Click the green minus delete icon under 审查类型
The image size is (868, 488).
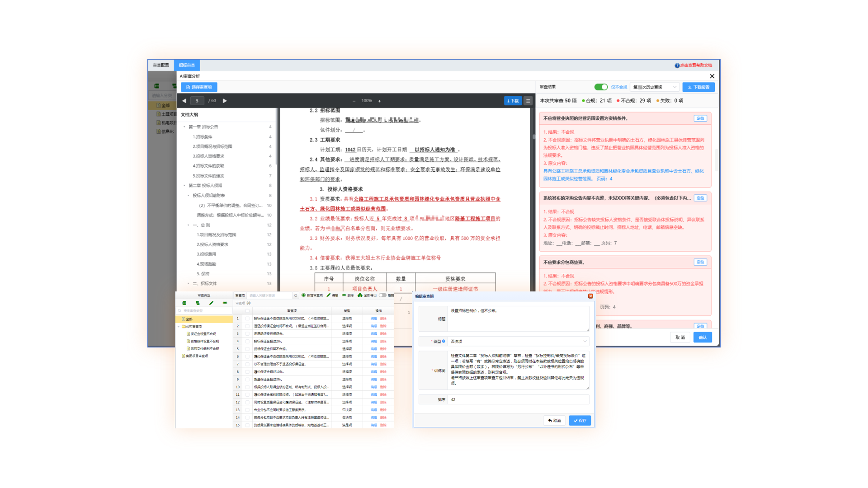(225, 303)
